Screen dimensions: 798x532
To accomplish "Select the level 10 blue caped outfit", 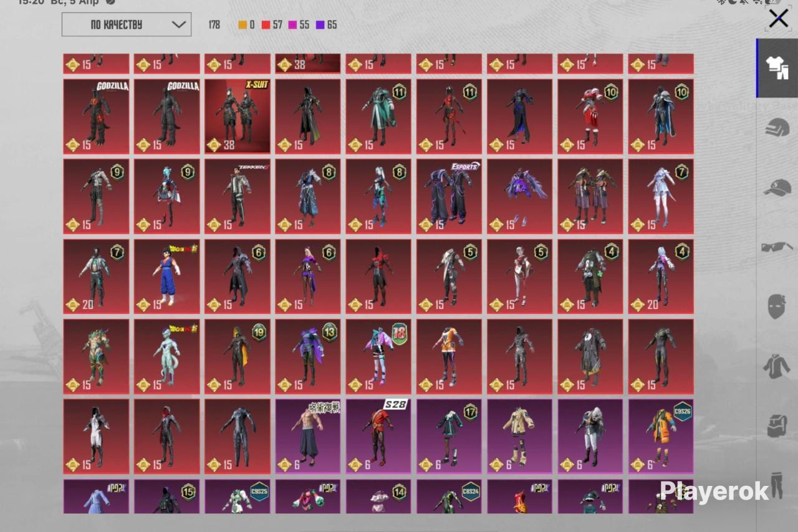I will coord(661,116).
